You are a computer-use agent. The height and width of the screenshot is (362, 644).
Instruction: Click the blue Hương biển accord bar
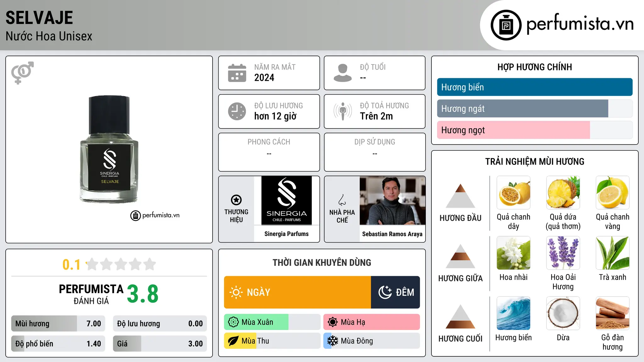tap(535, 87)
